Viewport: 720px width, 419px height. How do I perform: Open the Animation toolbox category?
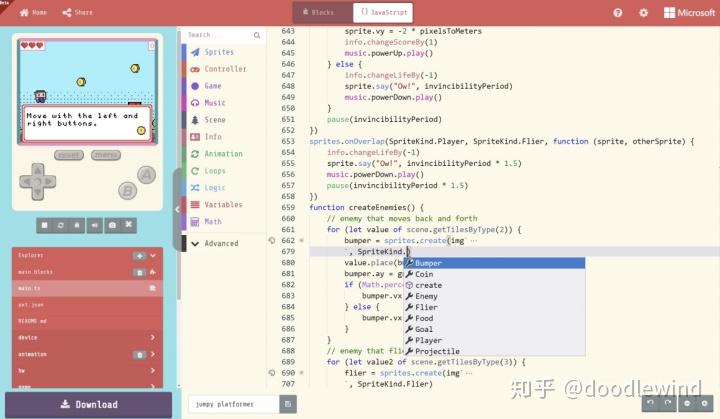point(224,154)
